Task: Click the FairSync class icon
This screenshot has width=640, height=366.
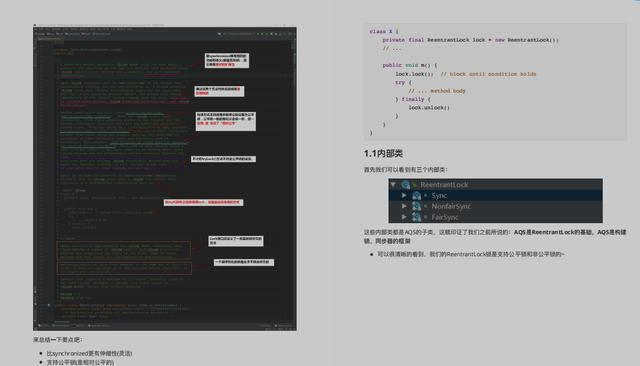Action: tap(416, 217)
